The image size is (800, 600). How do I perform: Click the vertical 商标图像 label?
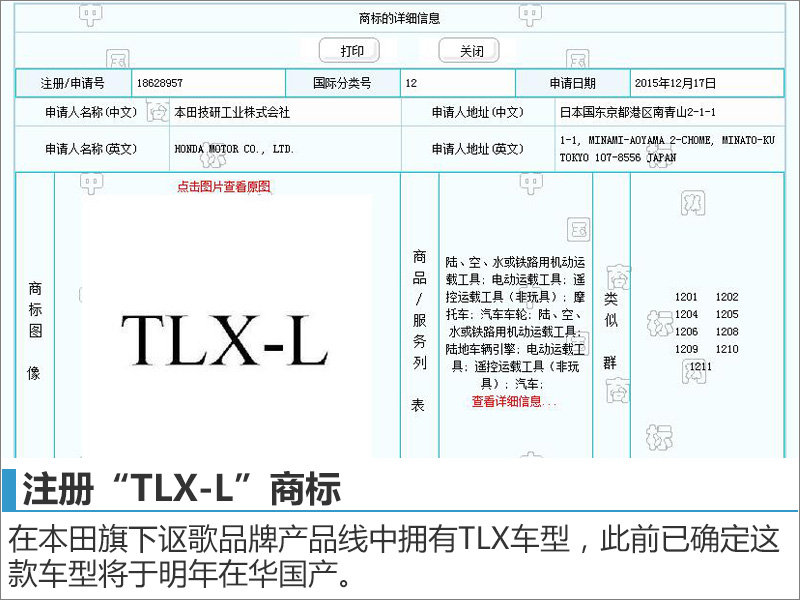35,331
